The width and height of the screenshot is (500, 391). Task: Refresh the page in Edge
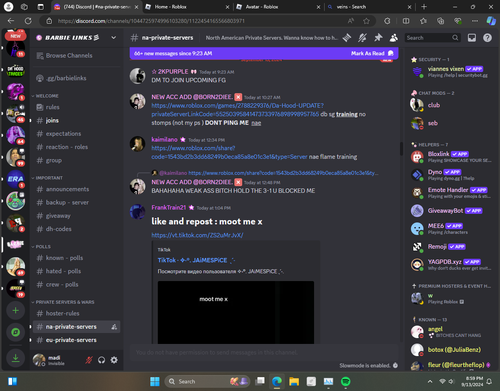28,21
